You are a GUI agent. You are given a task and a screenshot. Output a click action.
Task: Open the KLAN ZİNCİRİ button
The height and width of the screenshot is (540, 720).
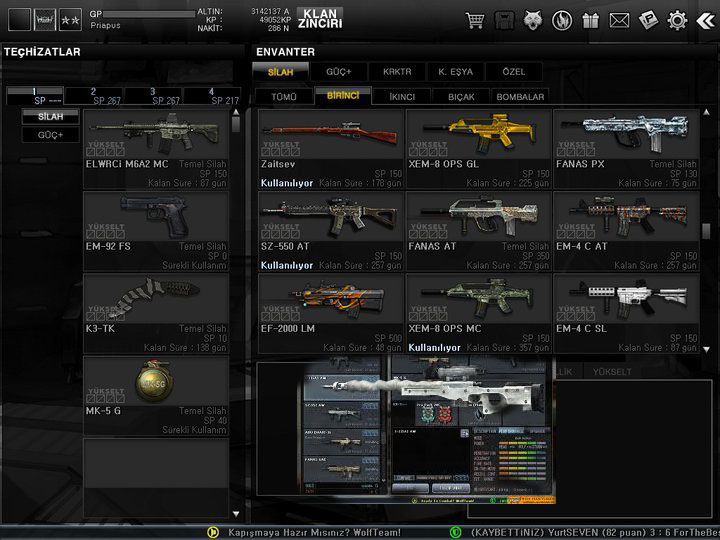[320, 19]
